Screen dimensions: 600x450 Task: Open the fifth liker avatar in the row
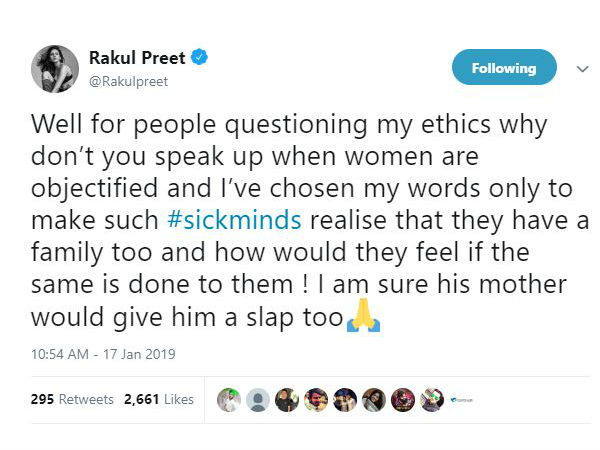344,399
